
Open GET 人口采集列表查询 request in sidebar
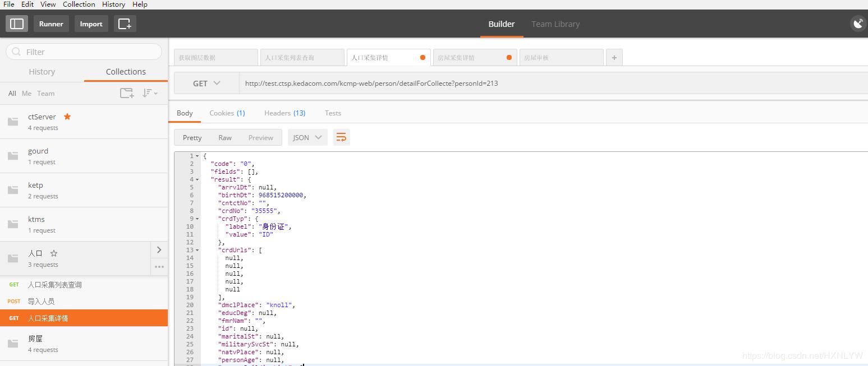point(84,285)
